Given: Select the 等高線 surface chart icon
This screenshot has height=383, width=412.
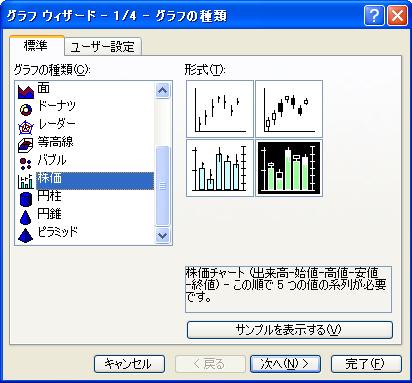Looking at the screenshot, I should pos(26,145).
